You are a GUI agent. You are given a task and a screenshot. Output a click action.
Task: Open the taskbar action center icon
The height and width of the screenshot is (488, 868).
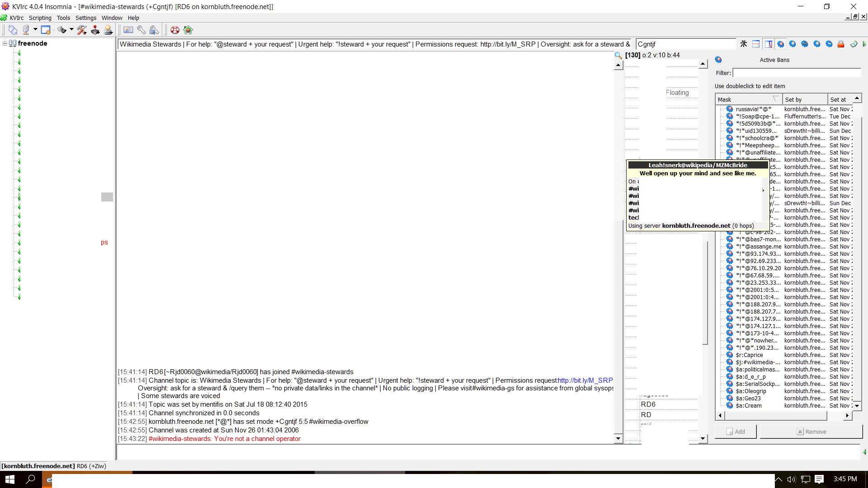[x=819, y=479]
